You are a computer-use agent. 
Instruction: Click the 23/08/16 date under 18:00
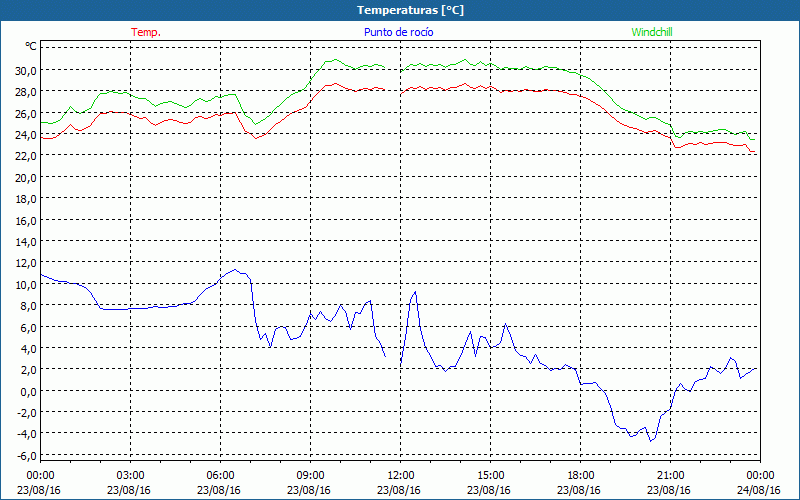(579, 490)
